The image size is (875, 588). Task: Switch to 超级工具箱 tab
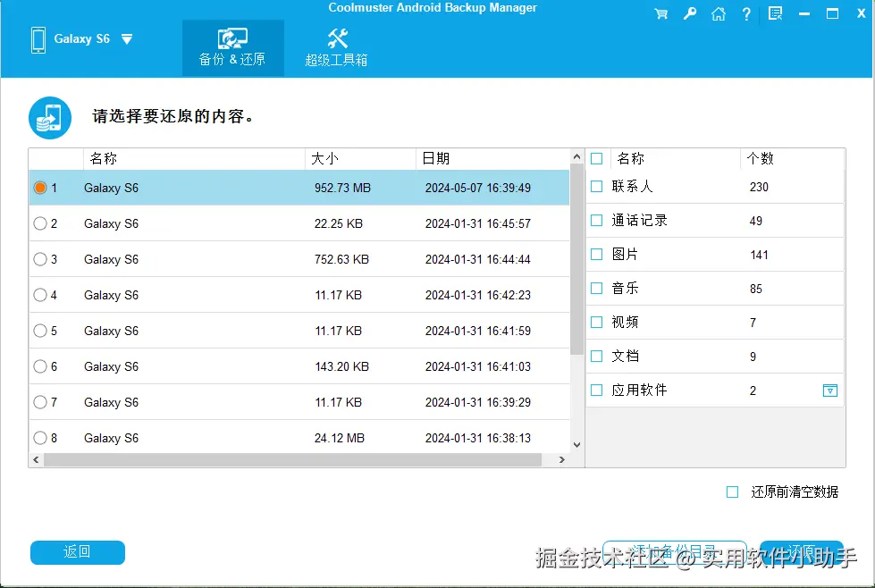pyautogui.click(x=336, y=48)
